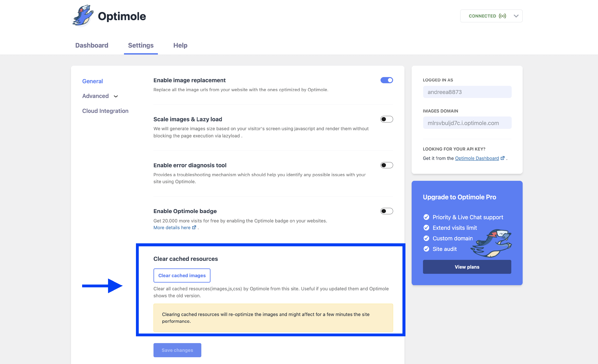The width and height of the screenshot is (598, 364).
Task: Click the Optimole mascot logo
Action: [83, 16]
